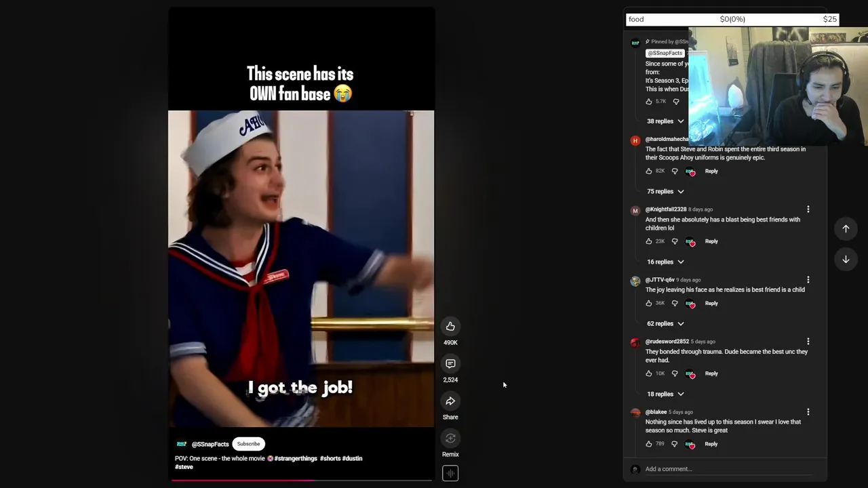The width and height of the screenshot is (868, 488).
Task: Like @JTTV-q6v's comment with 36K likes
Action: click(x=649, y=304)
